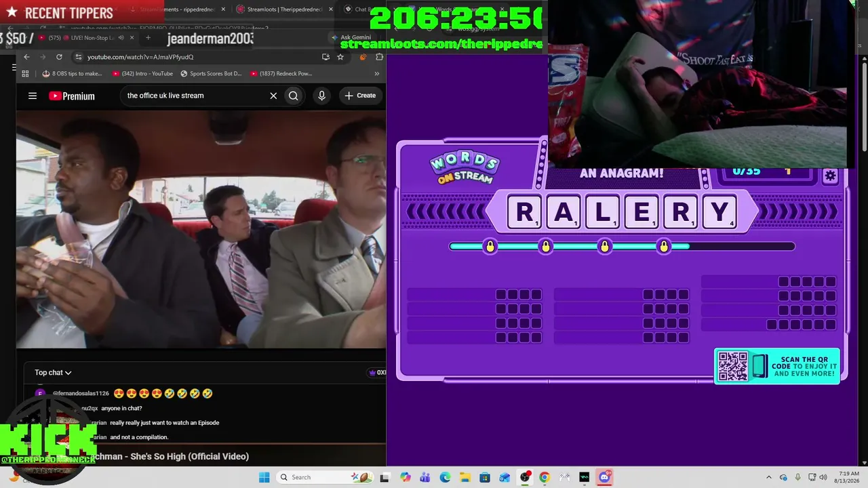
Task: Click the letter L tile
Action: pos(602,212)
